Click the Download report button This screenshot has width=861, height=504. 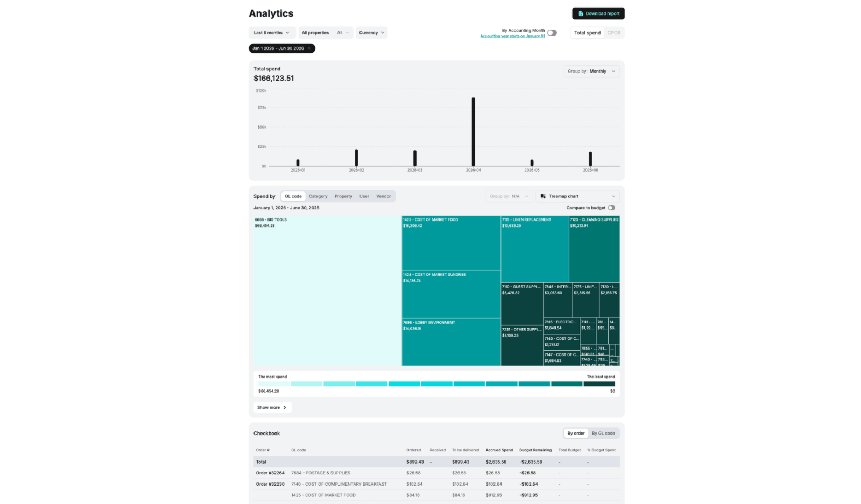tap(598, 13)
